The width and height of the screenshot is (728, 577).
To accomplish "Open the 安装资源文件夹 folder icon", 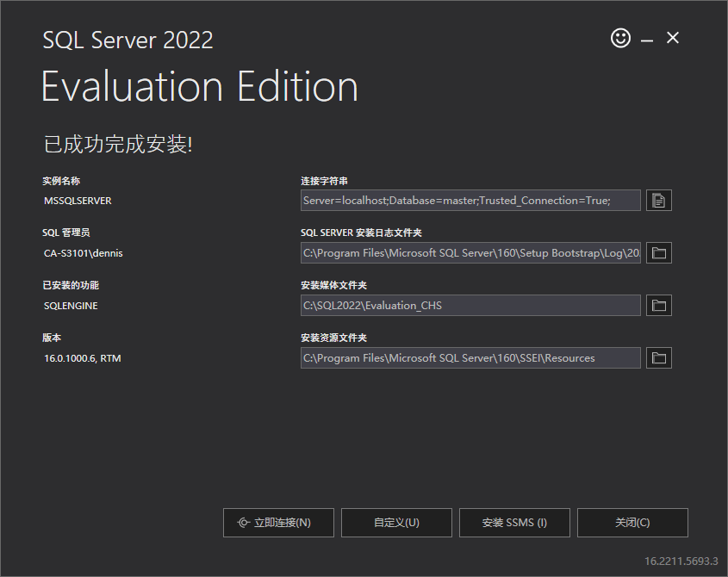I will [x=658, y=358].
